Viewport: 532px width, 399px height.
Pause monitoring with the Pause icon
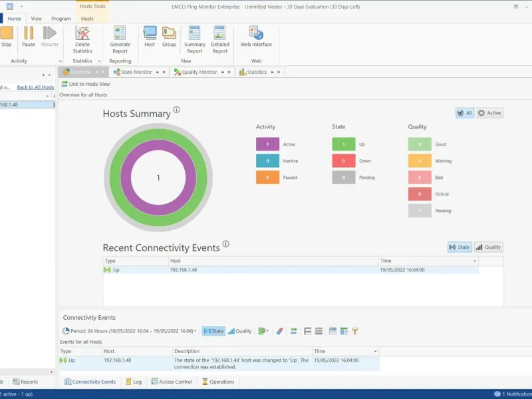[x=29, y=33]
